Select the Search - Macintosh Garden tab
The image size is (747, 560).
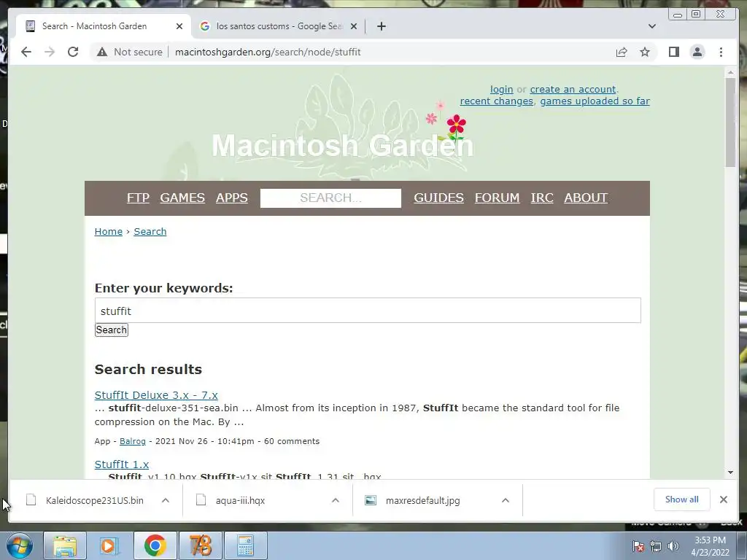(104, 26)
